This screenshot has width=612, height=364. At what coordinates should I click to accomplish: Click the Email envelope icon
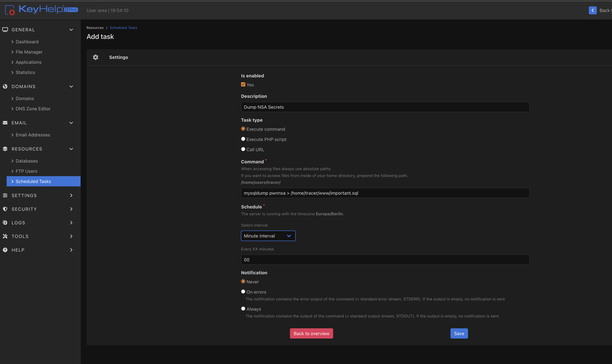(5, 123)
